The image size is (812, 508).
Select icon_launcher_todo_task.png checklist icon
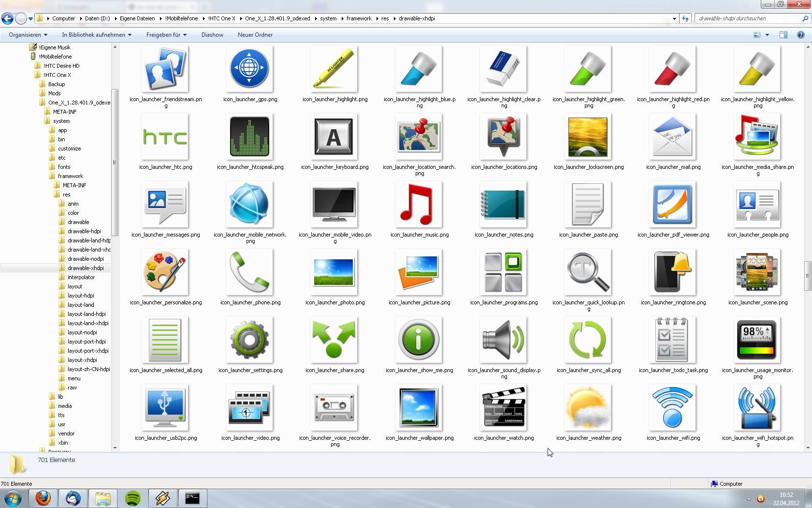[x=672, y=340]
